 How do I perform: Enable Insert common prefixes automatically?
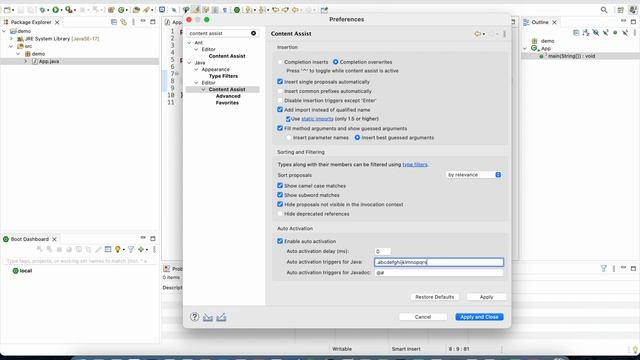click(280, 91)
